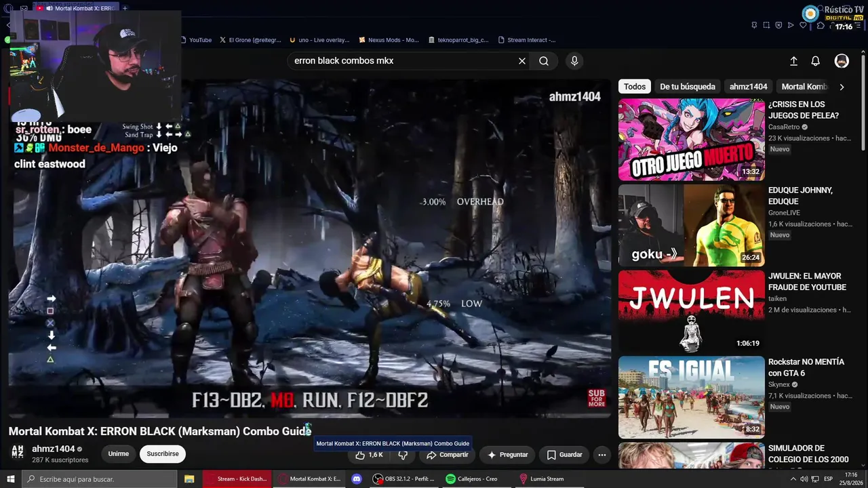Switch to OBS 32.1.2 in the taskbar

[x=404, y=479]
